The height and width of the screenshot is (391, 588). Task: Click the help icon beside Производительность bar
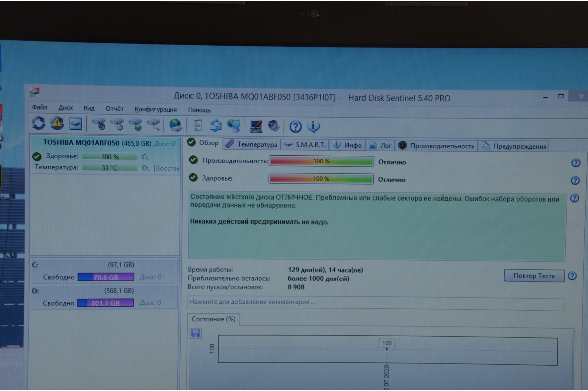click(x=576, y=163)
